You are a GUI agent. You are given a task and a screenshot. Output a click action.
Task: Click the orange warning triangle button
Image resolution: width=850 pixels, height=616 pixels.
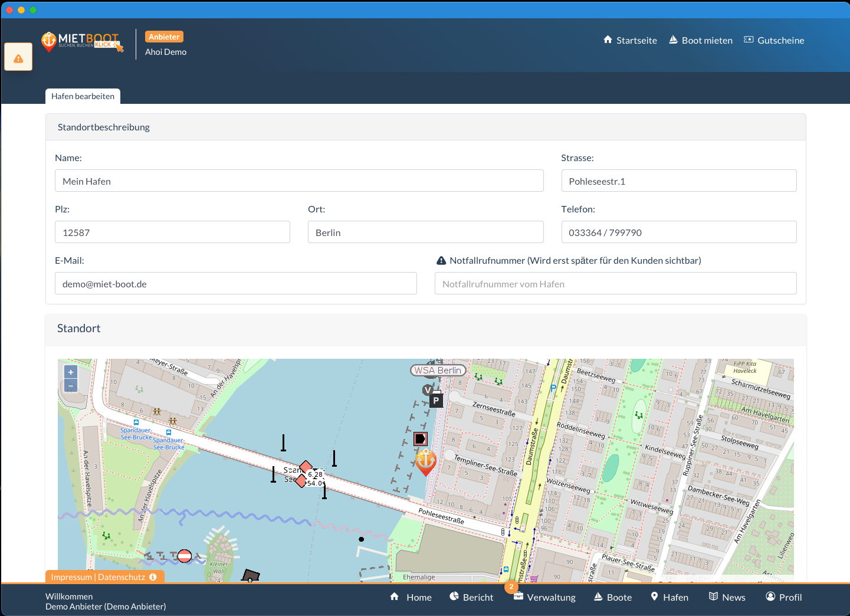pos(18,57)
